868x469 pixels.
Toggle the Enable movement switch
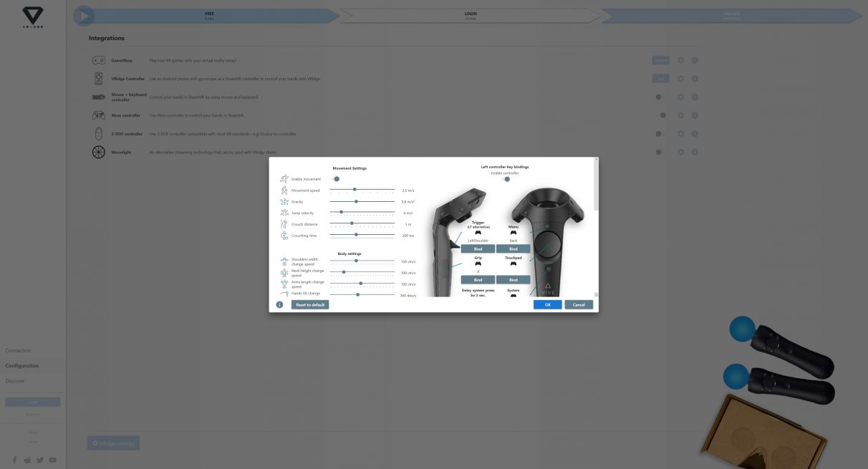pos(336,179)
